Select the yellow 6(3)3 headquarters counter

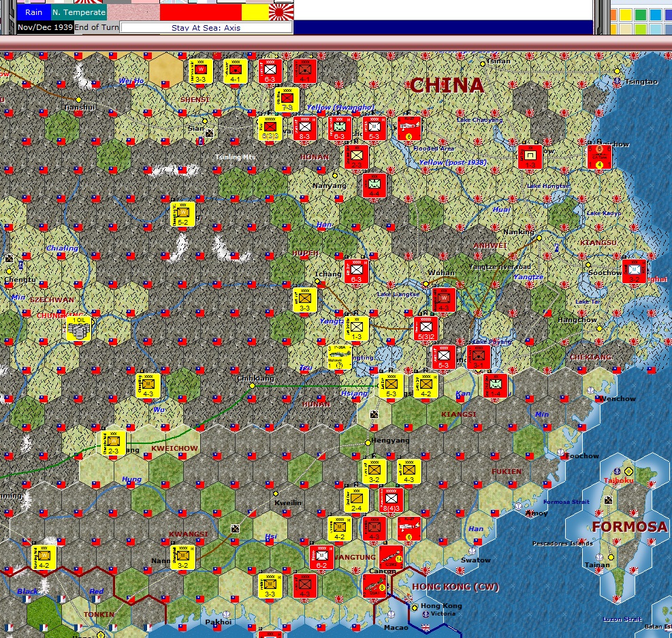pos(270,128)
